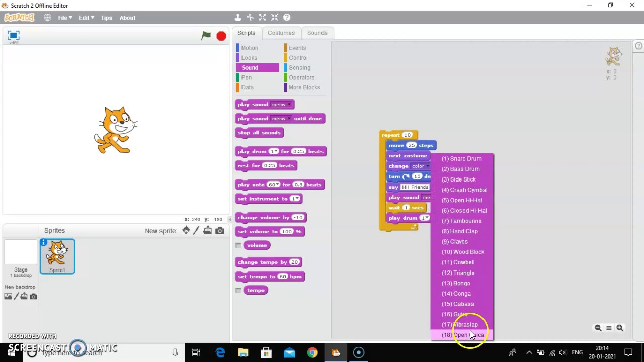The image size is (644, 362).
Task: Choose sprite from library icon
Action: (x=186, y=230)
